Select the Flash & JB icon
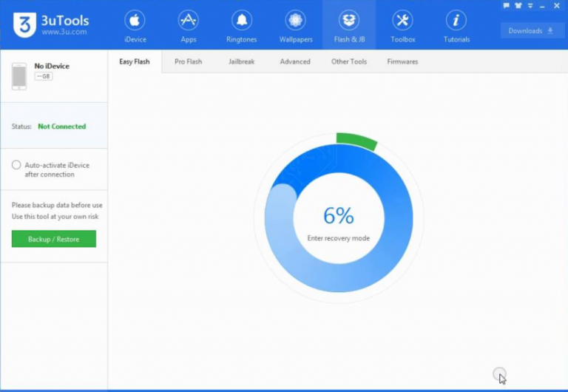Screen dimensions: 568x392 pyautogui.click(x=349, y=20)
